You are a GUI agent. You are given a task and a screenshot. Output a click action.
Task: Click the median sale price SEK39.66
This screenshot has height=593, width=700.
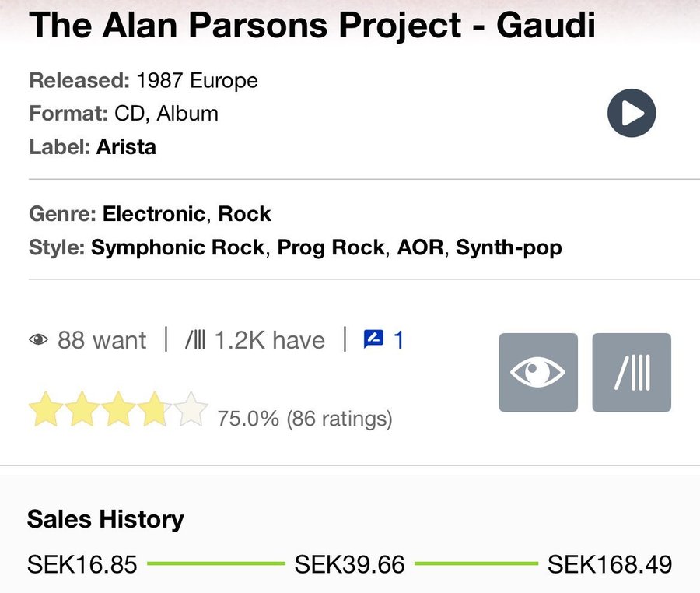(349, 564)
